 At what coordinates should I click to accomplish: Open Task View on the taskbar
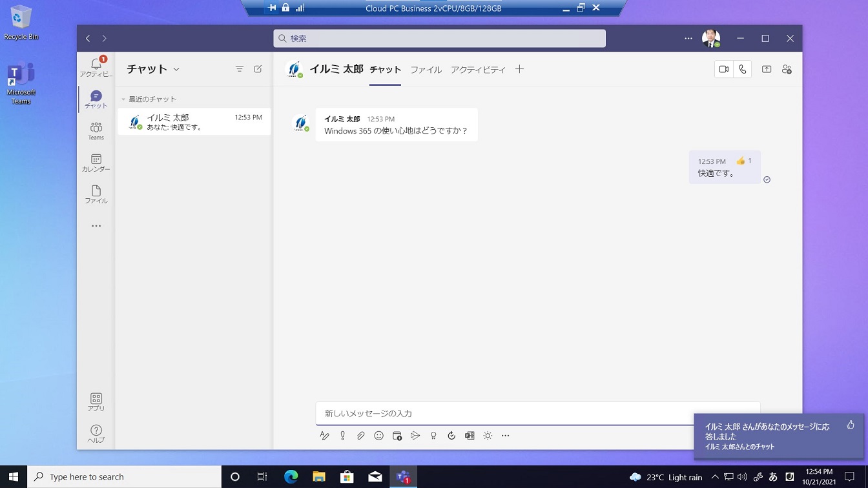[262, 477]
